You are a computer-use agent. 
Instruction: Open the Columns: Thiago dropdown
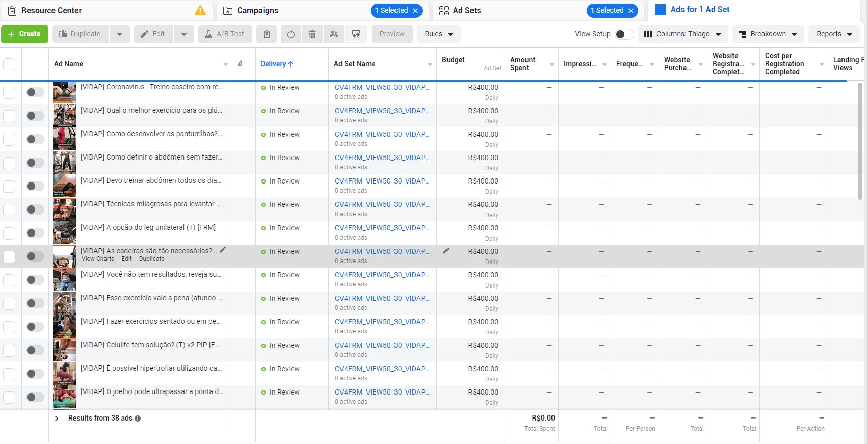(682, 34)
